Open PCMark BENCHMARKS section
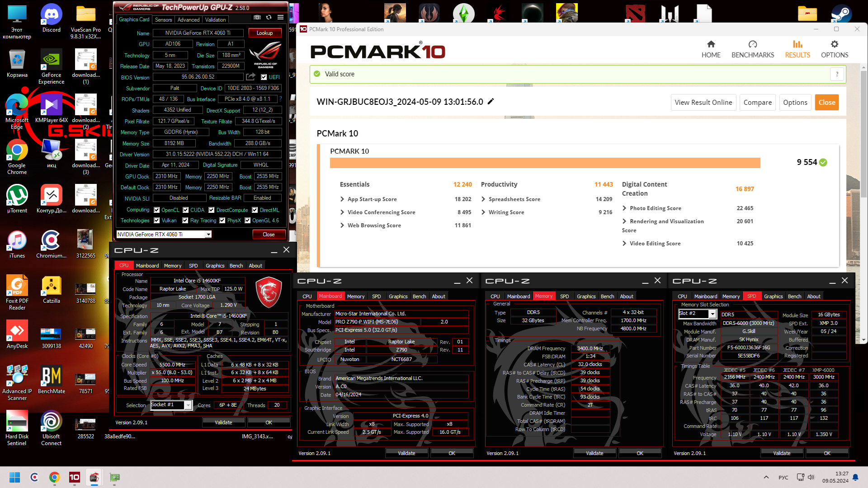 [753, 49]
